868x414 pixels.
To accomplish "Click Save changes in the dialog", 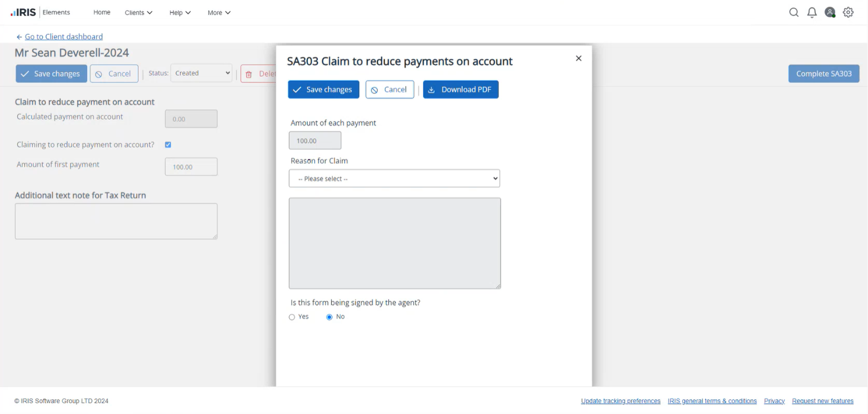I will click(x=323, y=89).
